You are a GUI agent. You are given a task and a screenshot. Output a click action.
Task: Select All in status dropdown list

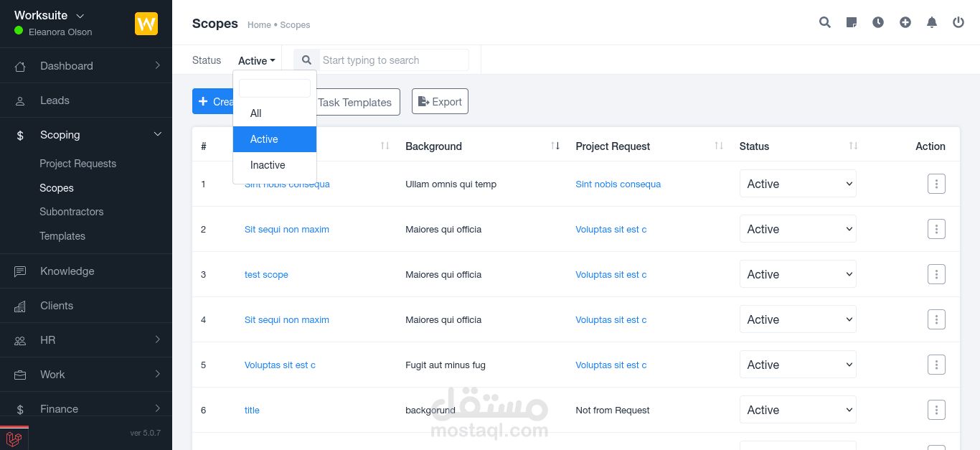tap(275, 113)
